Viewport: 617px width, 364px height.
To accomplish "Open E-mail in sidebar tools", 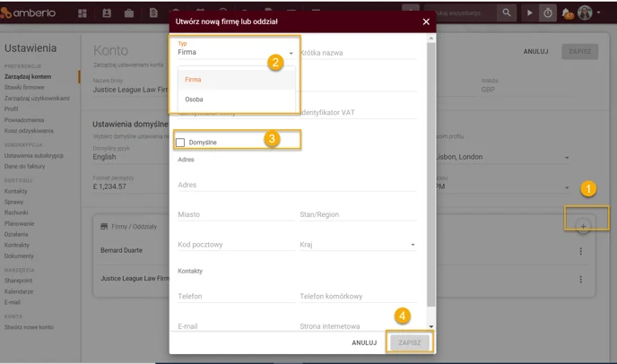I will [x=13, y=302].
